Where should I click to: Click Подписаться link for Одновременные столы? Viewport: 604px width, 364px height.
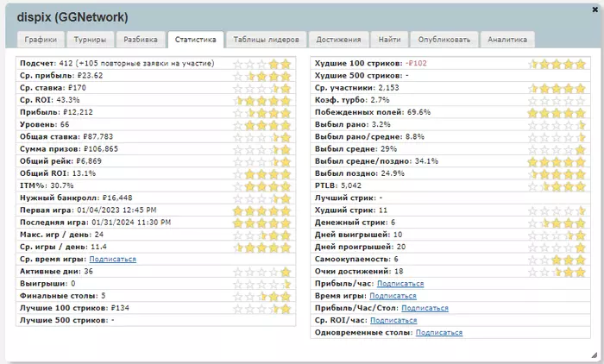pos(439,332)
